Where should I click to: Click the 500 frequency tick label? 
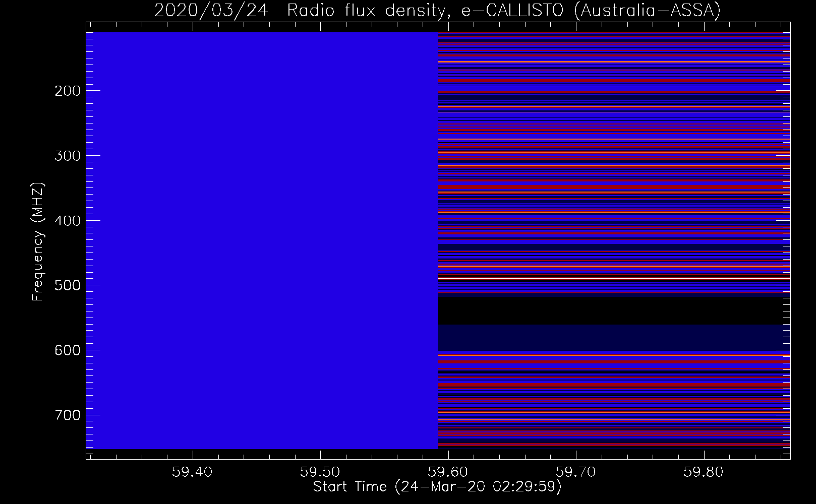(67, 285)
